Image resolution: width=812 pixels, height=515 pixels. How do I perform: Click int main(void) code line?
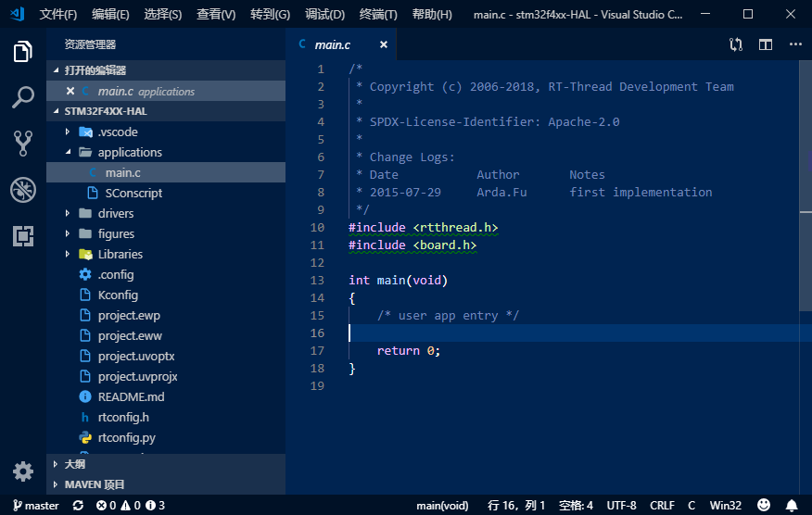point(398,281)
